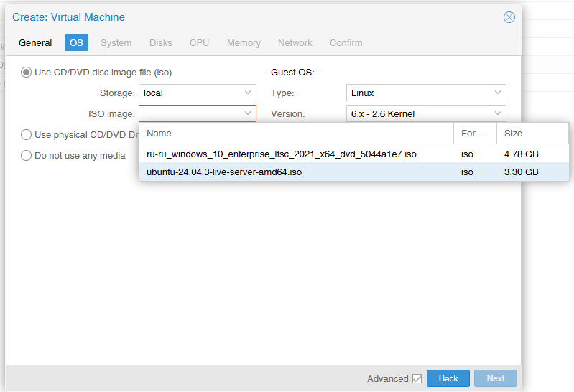Close the Create Virtual Machine dialog
The image size is (574, 392).
[509, 17]
